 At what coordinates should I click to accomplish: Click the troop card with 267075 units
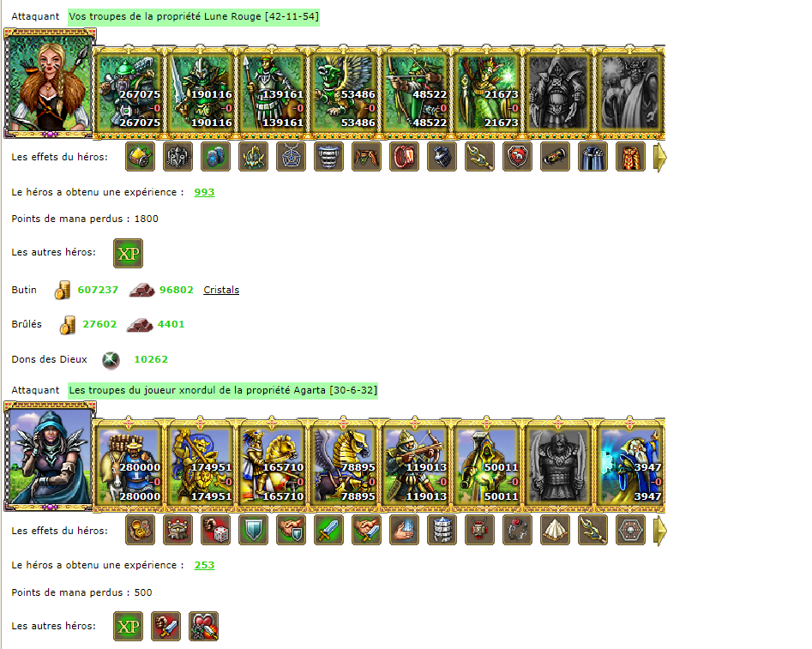point(129,93)
